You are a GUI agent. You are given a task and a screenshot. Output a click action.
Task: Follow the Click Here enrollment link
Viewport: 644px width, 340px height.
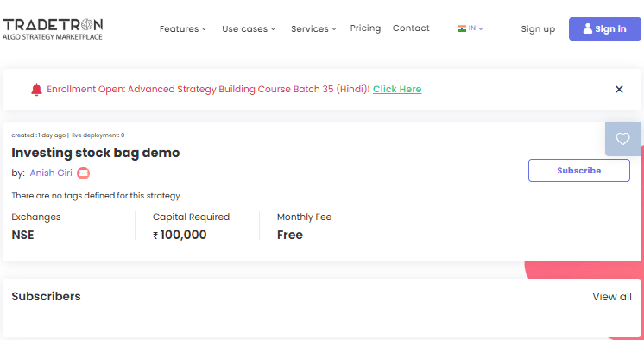coord(397,89)
